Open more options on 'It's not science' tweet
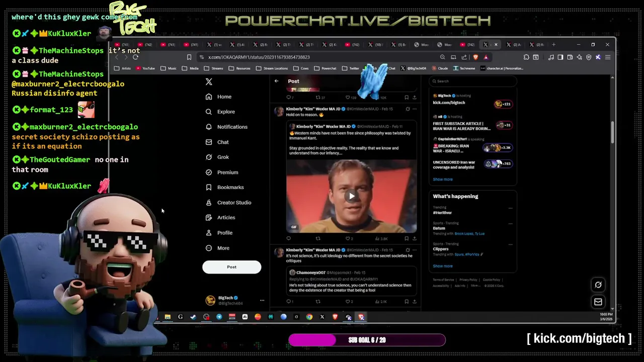 (415, 250)
